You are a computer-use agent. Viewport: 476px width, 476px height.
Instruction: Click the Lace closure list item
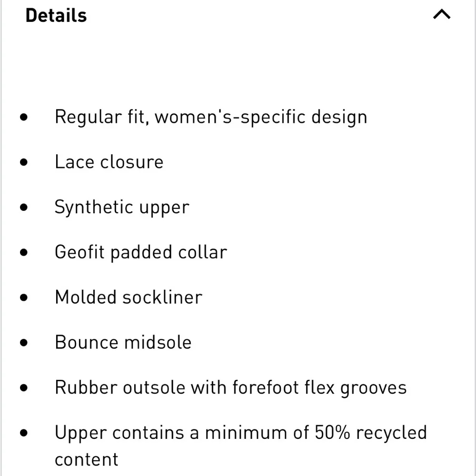[109, 162]
